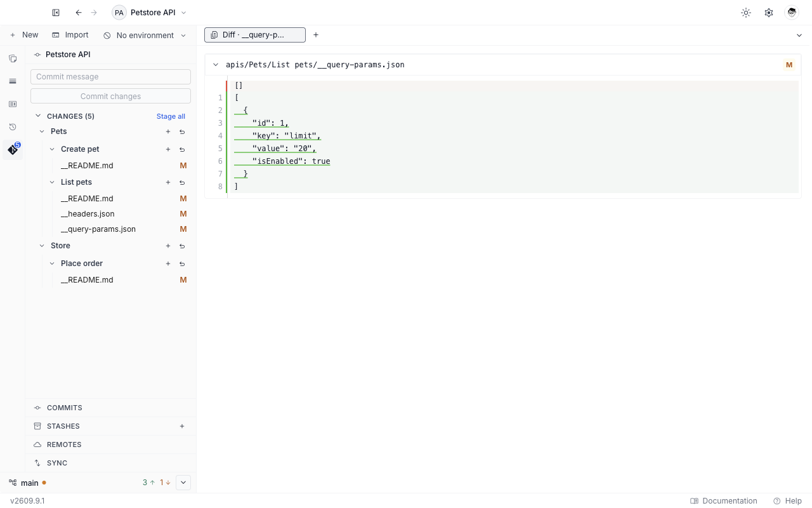Toggle the sidebar collapse icon
Viewport: 812px width, 508px height.
click(56, 13)
